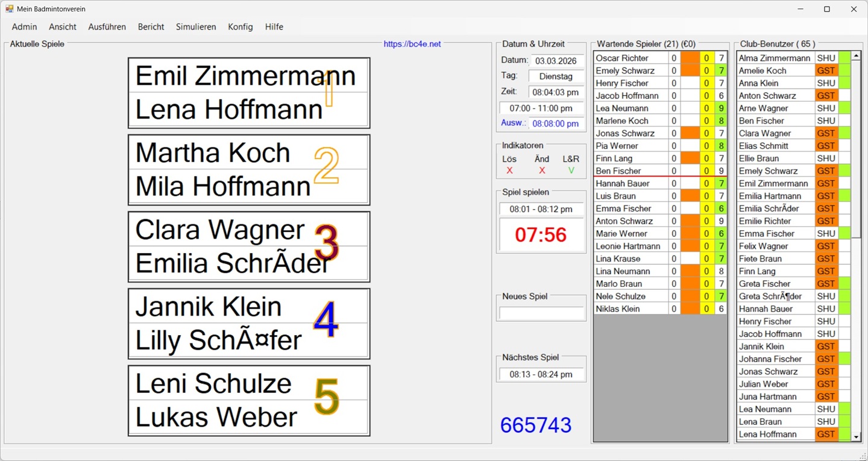The image size is (868, 461).
Task: Click the Club-Benutzer scrollbar down arrow
Action: pos(856,436)
